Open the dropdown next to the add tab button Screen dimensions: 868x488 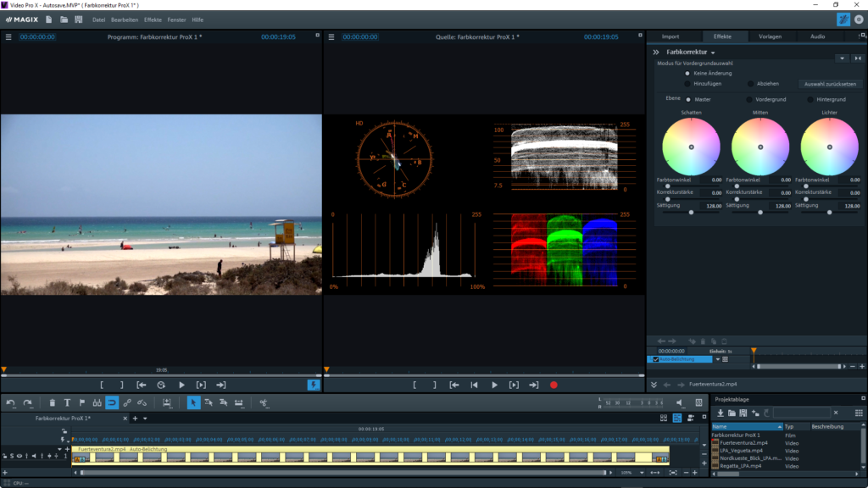pyautogui.click(x=145, y=419)
